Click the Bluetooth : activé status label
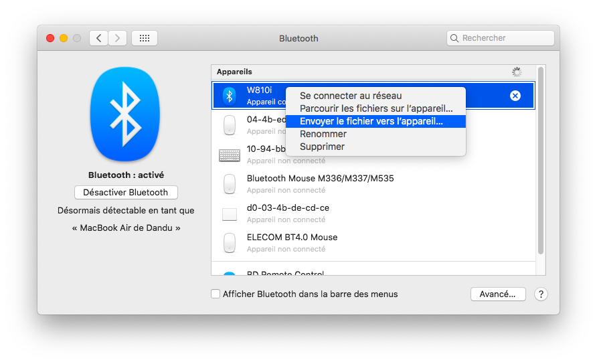This screenshot has height=364, width=597. pyautogui.click(x=126, y=175)
